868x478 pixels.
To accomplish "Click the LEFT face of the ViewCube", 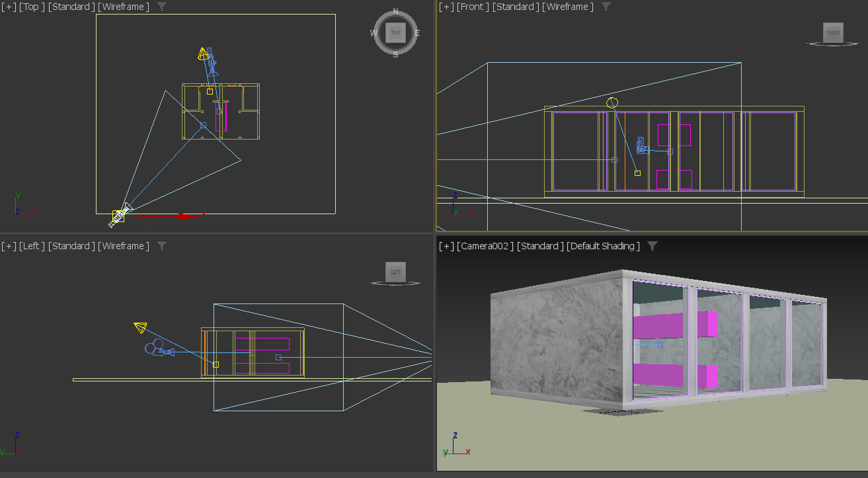I will click(395, 272).
